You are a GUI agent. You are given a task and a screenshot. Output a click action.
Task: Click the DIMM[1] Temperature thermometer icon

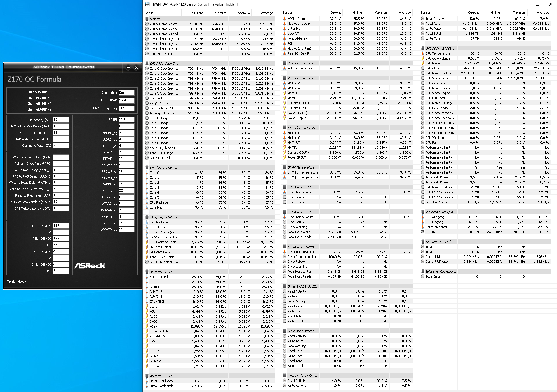click(x=285, y=172)
